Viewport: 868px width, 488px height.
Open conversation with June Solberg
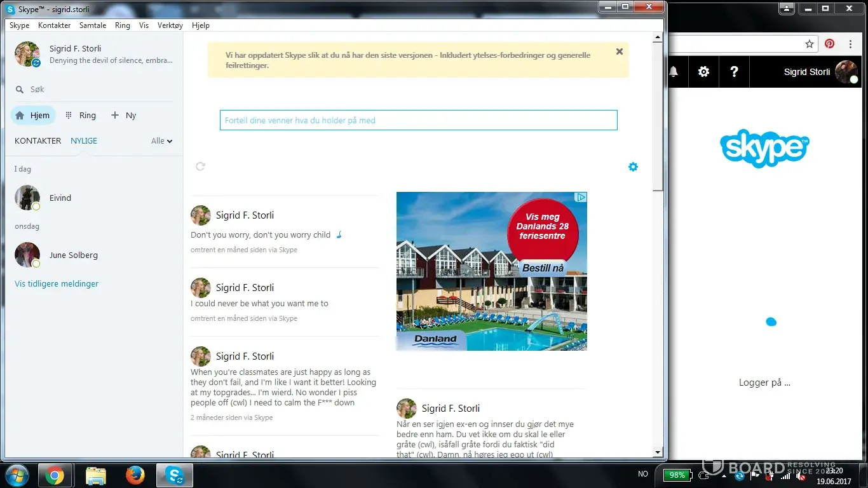tap(73, 255)
